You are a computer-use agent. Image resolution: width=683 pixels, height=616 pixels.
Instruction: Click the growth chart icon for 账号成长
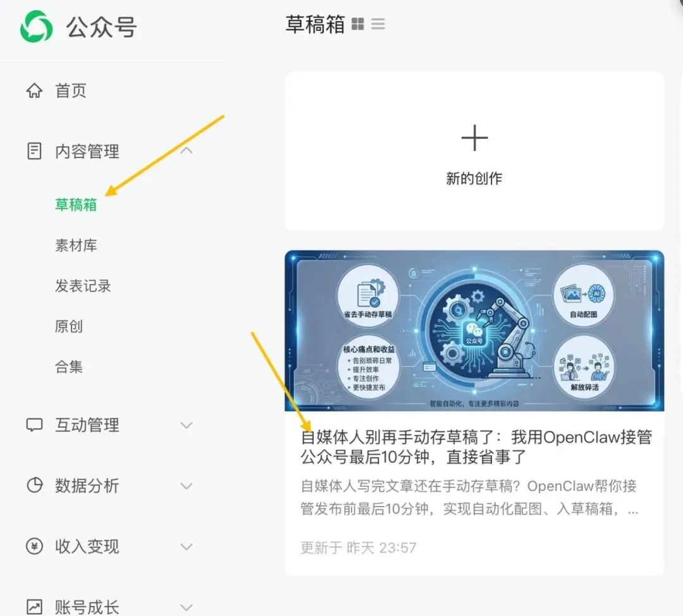[34, 607]
